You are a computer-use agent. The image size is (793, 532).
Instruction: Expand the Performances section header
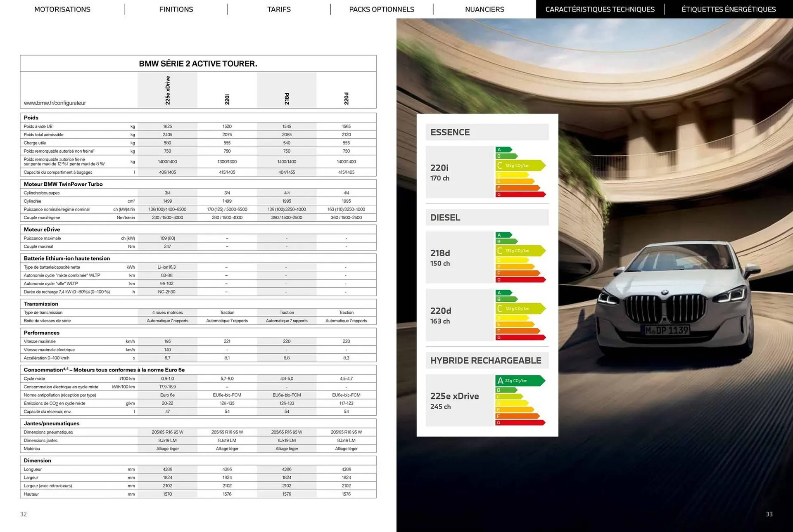(x=41, y=333)
